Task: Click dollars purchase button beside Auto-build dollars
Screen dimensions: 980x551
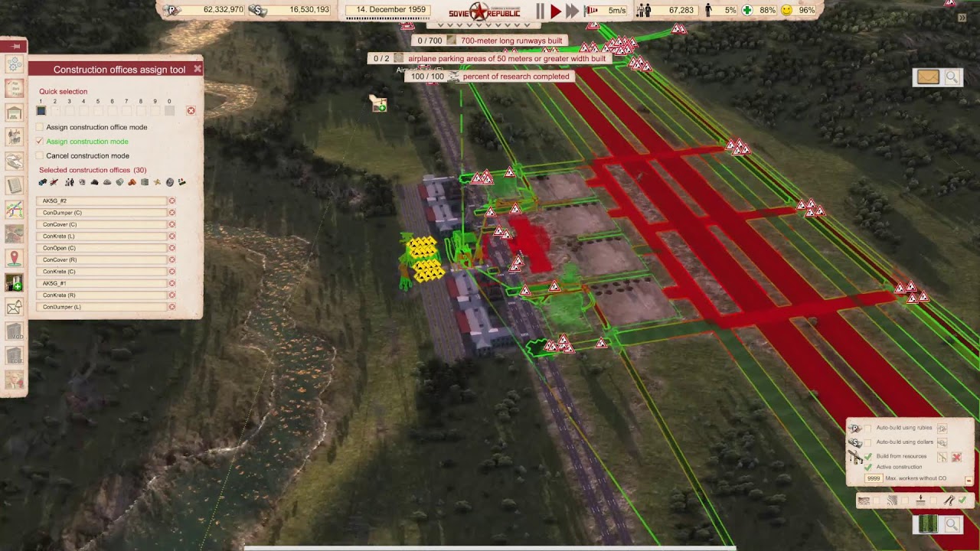Action: coord(942,442)
